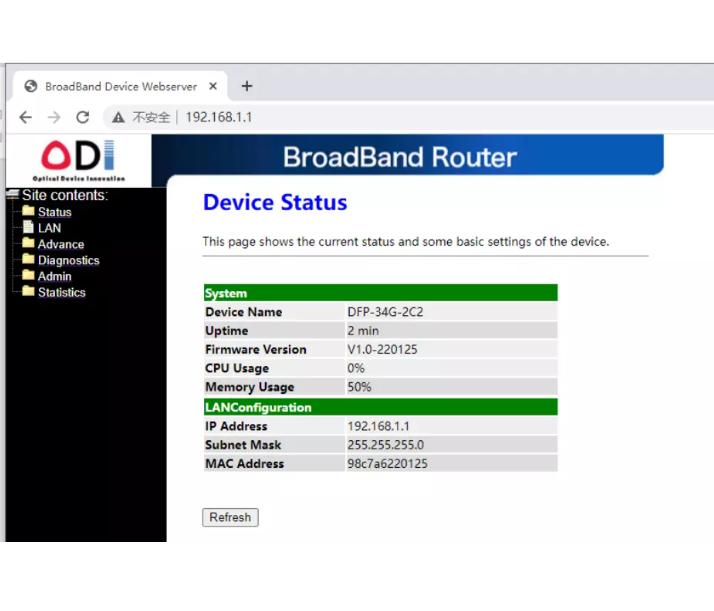This screenshot has height=611, width=714.
Task: Open the Statistics menu item
Action: click(x=62, y=292)
